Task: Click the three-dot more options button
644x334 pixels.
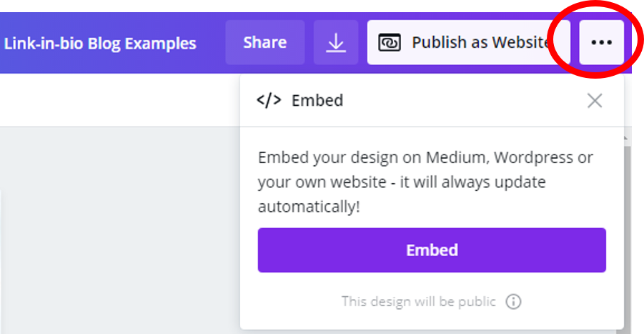Action: [601, 42]
